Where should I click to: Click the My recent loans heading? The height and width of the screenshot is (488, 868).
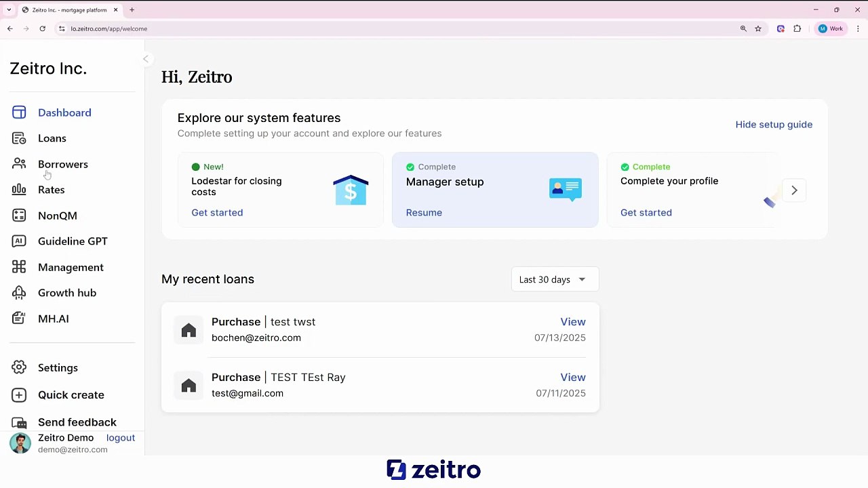(208, 279)
